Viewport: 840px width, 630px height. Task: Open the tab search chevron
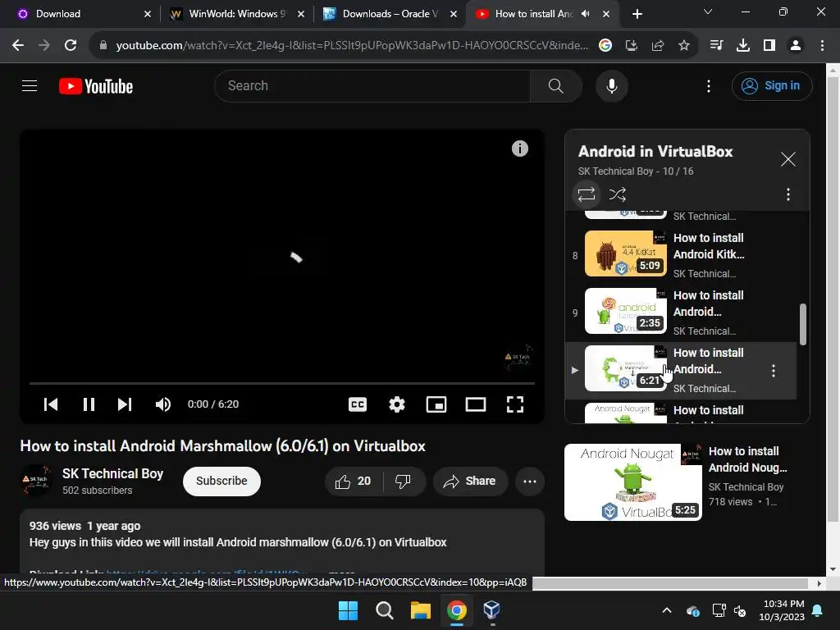708,11
